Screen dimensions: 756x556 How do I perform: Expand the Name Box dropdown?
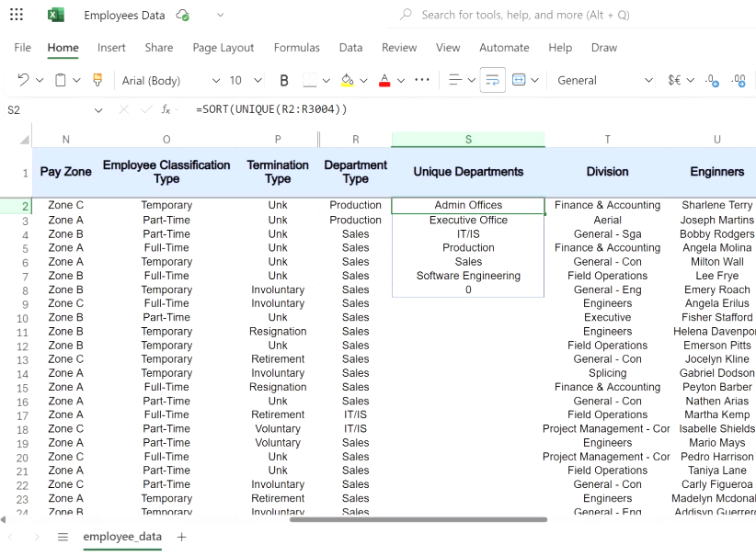98,110
